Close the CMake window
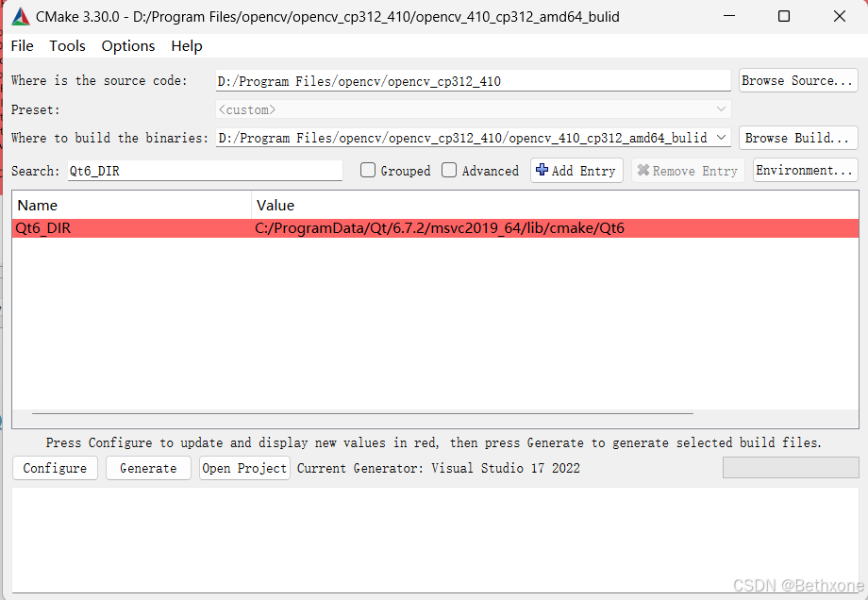The height and width of the screenshot is (600, 868). (839, 16)
